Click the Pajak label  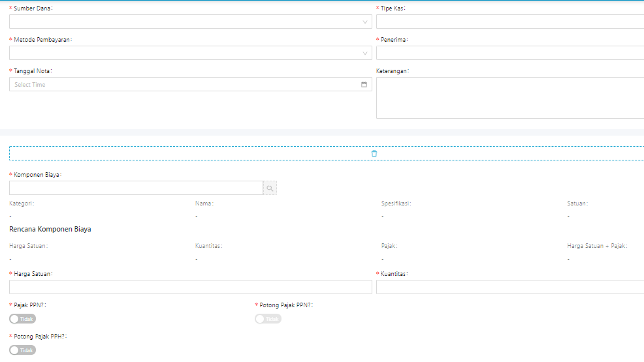pyautogui.click(x=389, y=246)
